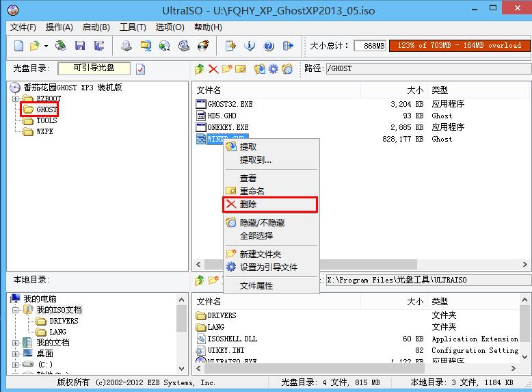Expand the EZBOOT folder tree node
The width and height of the screenshot is (532, 392).
click(16, 99)
